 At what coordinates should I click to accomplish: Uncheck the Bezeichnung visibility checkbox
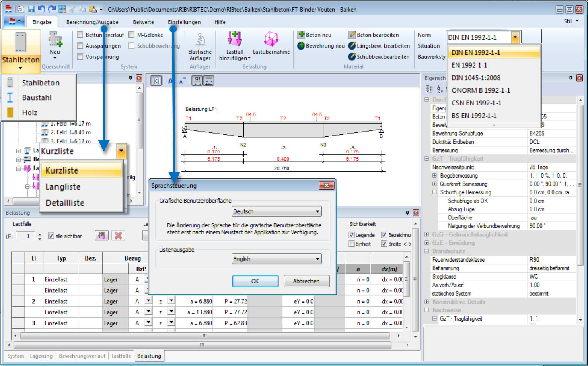click(384, 235)
